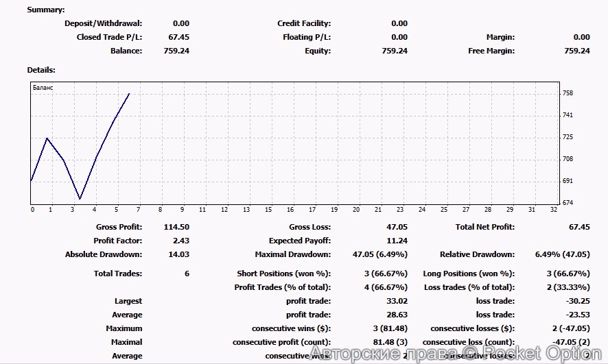608x364 pixels.
Task: Click the x-axis tick labeled 16
Action: 269,210
